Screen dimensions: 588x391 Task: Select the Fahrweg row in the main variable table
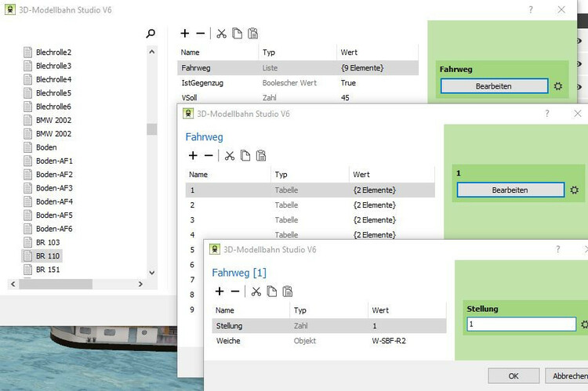[x=298, y=68]
